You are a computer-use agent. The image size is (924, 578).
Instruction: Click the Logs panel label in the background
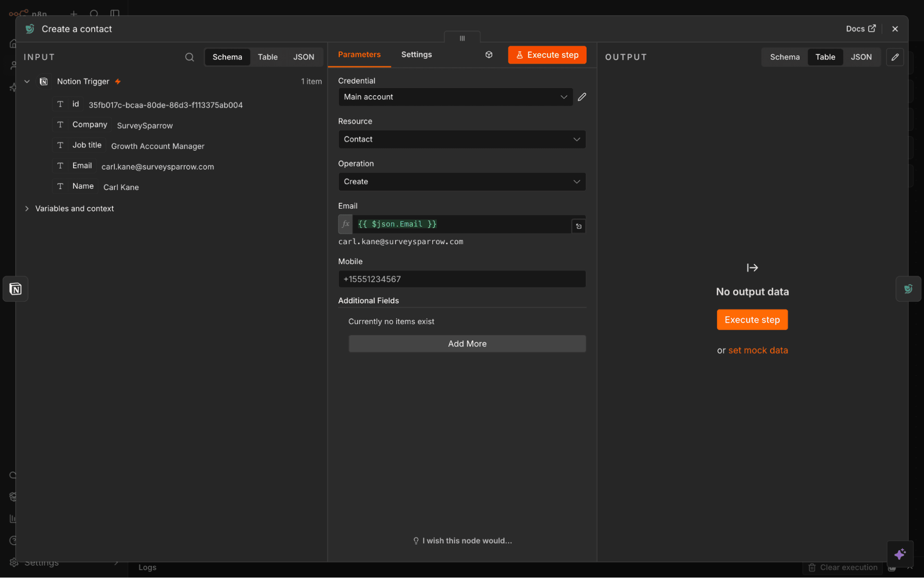(x=147, y=567)
